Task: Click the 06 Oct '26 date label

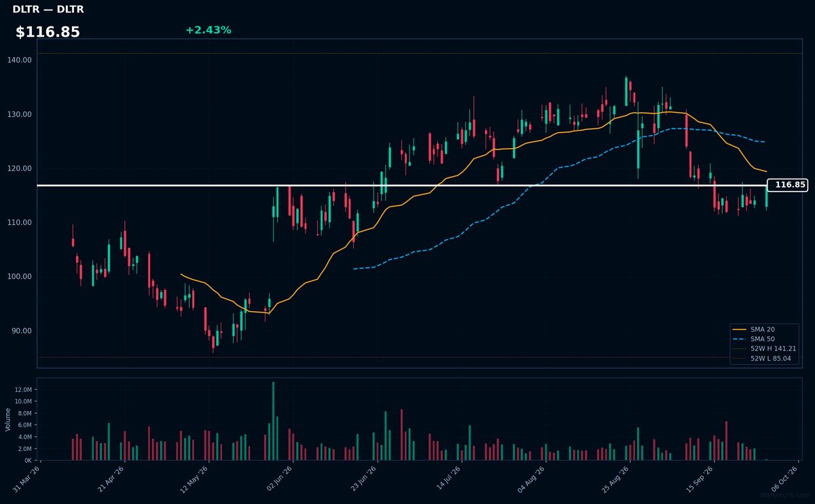Action: (x=785, y=480)
